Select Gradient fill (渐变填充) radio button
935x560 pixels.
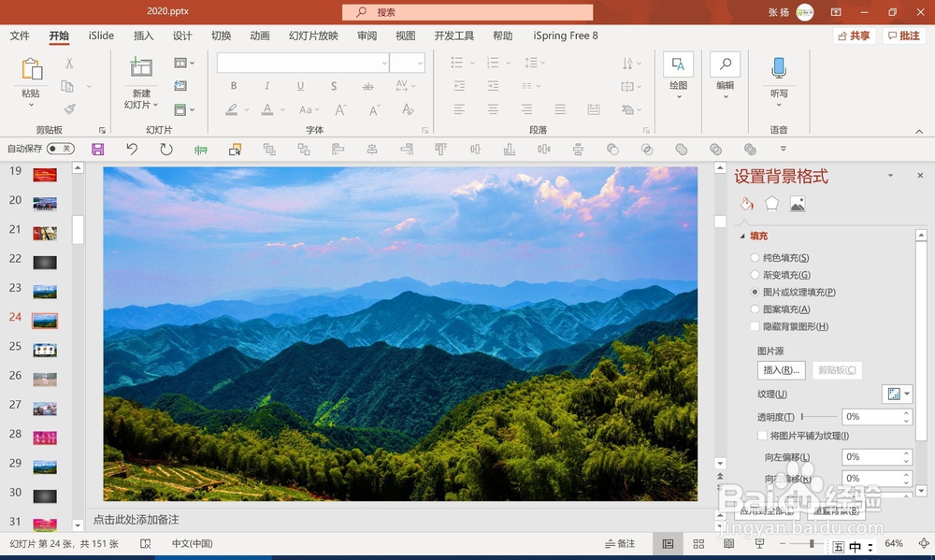(755, 275)
